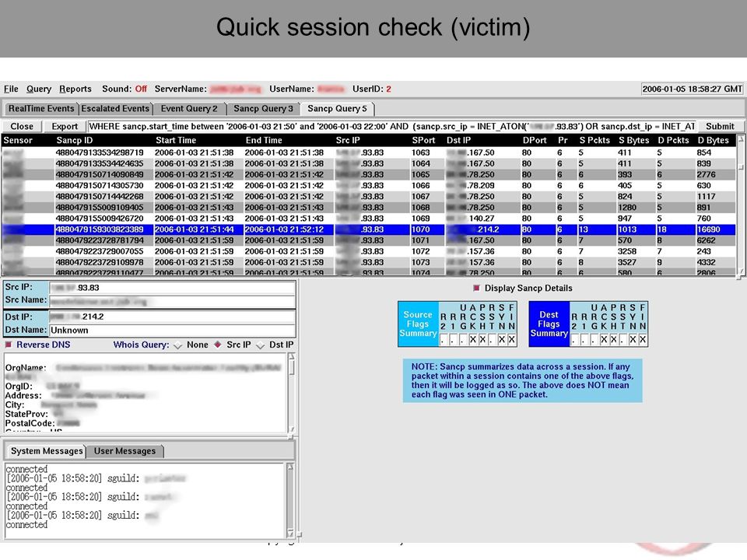Select row with Sancp ID 4880479223728781794

[x=368, y=240]
